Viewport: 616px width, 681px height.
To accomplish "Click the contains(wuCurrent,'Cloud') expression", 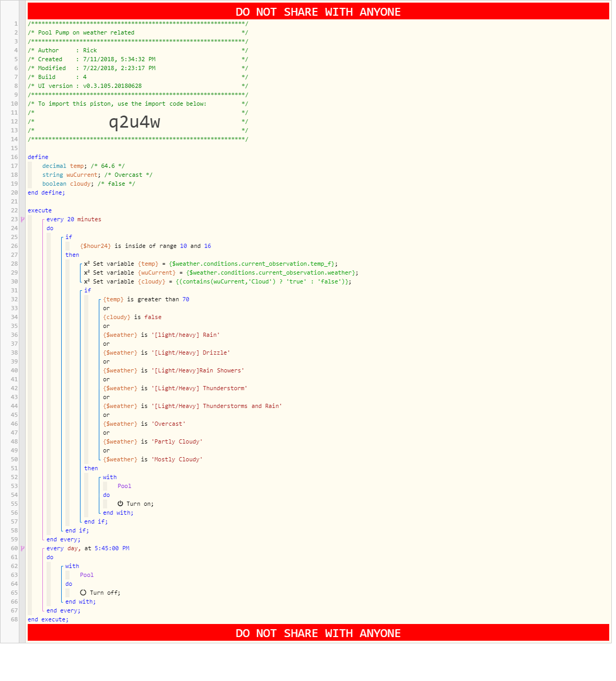I will click(x=263, y=281).
